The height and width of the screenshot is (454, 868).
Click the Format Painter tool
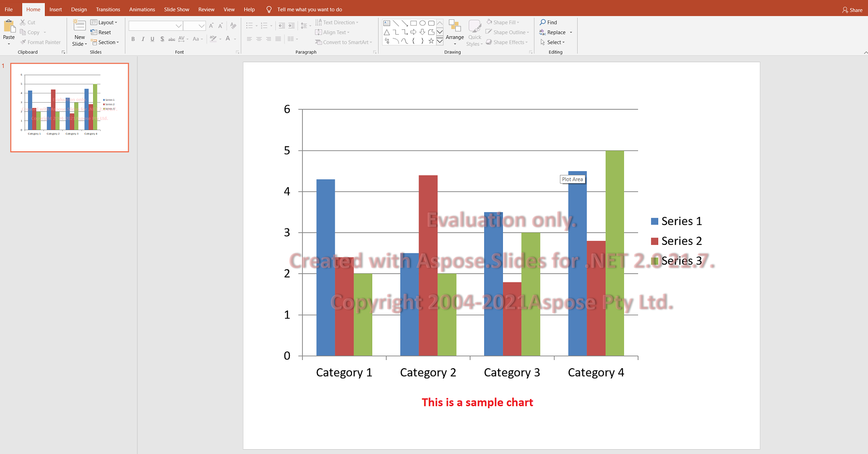click(x=41, y=42)
